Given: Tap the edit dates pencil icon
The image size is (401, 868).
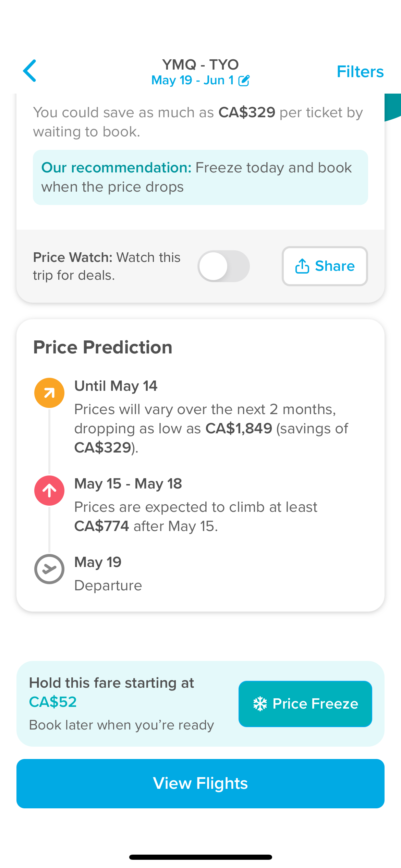Looking at the screenshot, I should 244,81.
